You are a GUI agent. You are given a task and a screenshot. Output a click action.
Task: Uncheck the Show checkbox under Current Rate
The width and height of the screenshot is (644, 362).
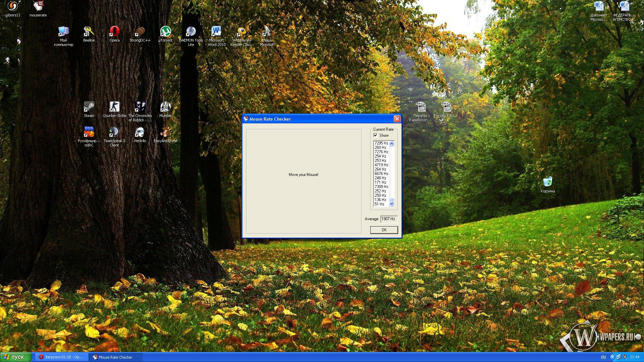(375, 135)
